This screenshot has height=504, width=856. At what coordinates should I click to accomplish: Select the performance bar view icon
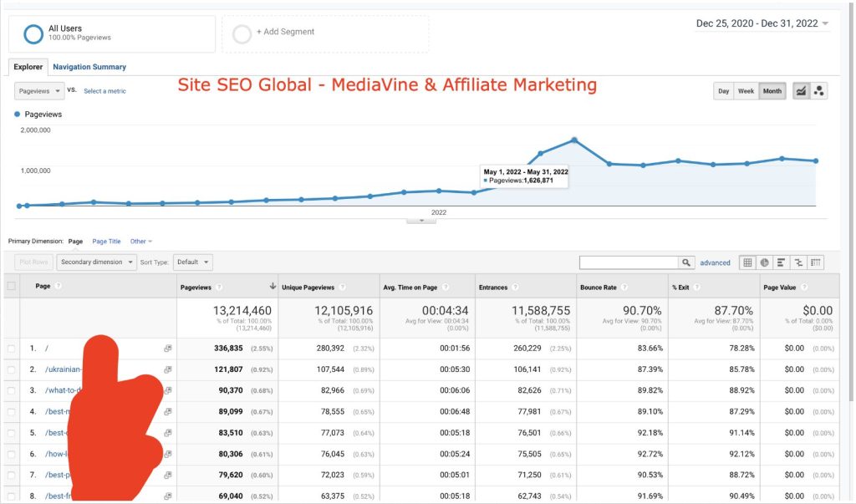(x=782, y=262)
